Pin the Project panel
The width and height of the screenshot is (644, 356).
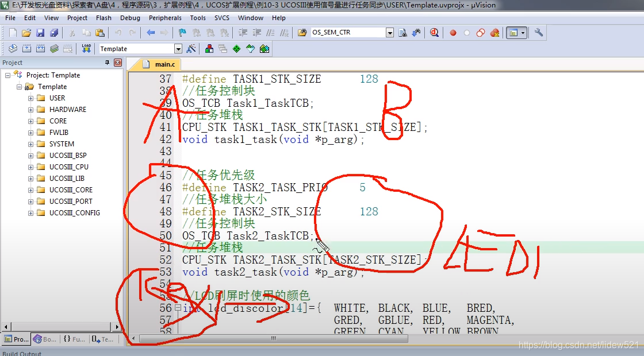coord(107,63)
